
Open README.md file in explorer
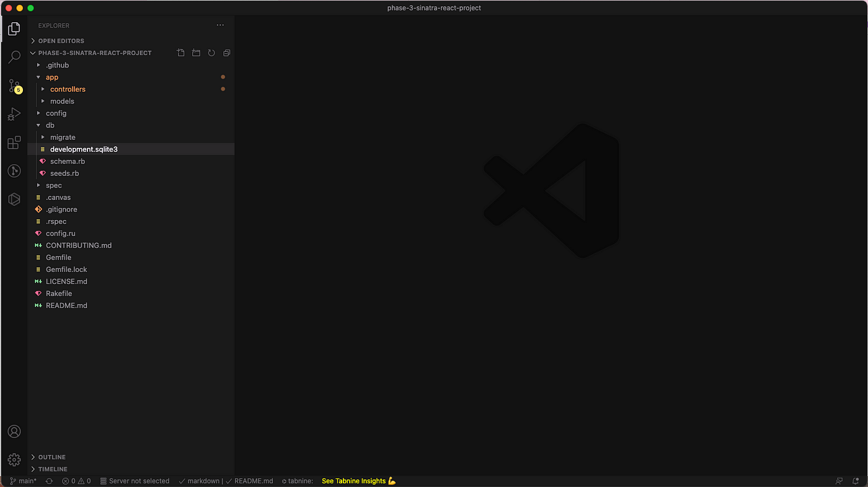click(x=132, y=305)
